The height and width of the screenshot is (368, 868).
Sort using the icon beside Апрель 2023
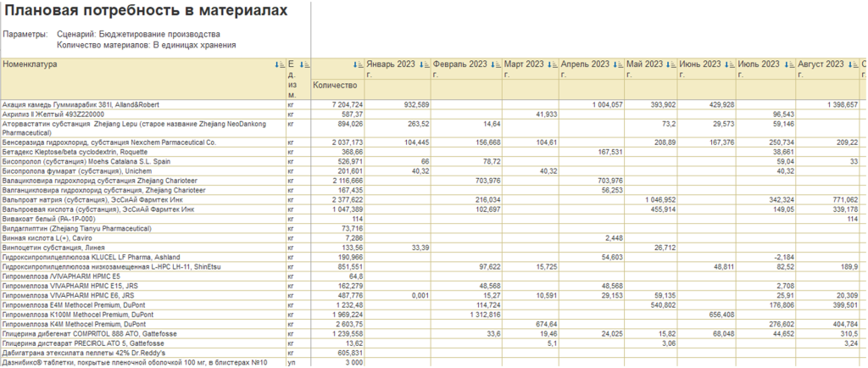[x=618, y=64]
